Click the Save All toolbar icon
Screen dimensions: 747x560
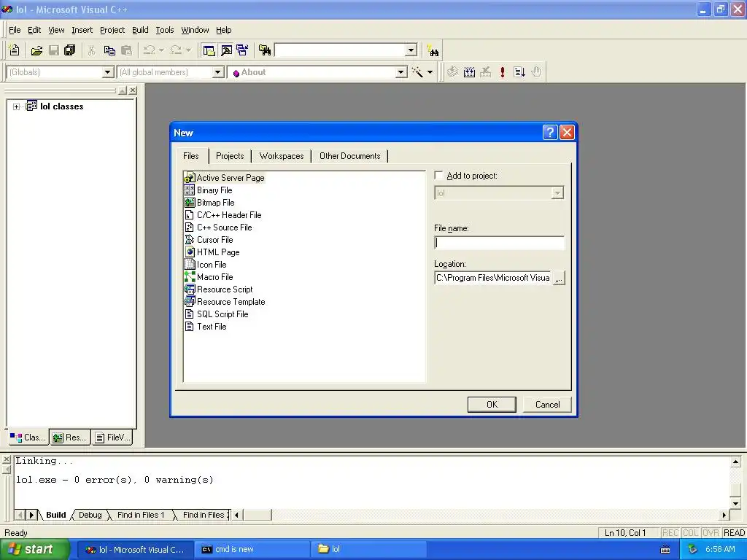pos(69,50)
